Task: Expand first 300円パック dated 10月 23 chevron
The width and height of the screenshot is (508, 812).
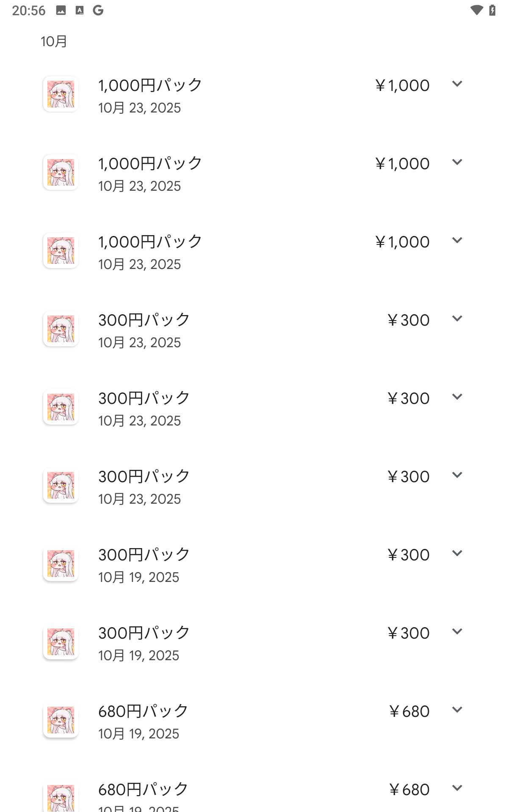Action: pyautogui.click(x=457, y=318)
